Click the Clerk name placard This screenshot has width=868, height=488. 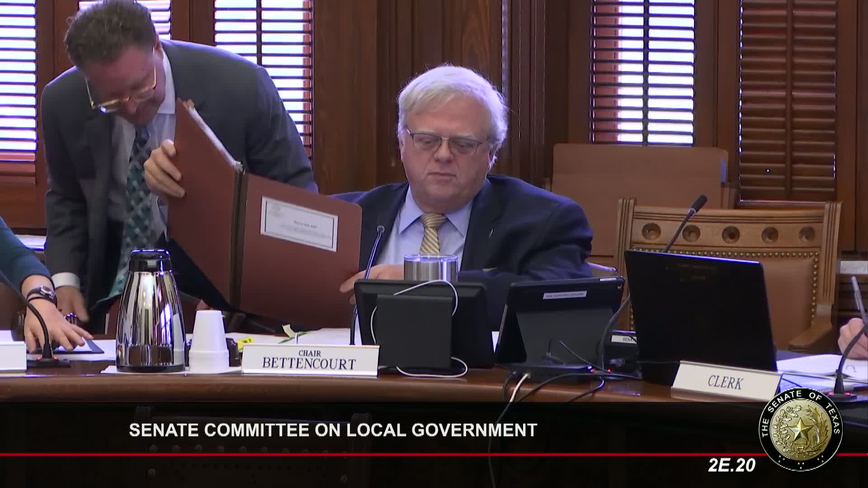click(725, 383)
